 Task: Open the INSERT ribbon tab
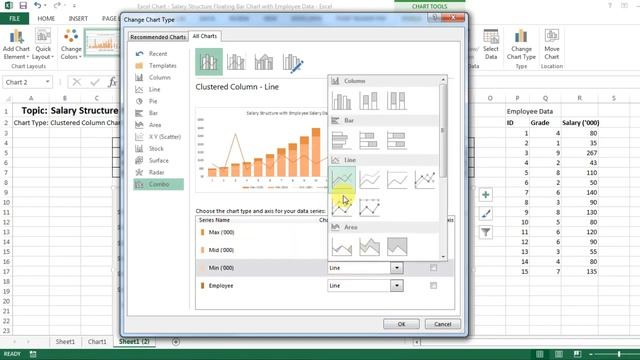(78, 18)
